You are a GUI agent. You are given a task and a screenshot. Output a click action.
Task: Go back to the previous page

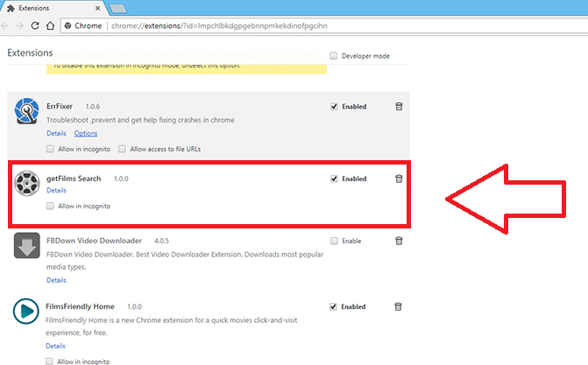[5, 26]
